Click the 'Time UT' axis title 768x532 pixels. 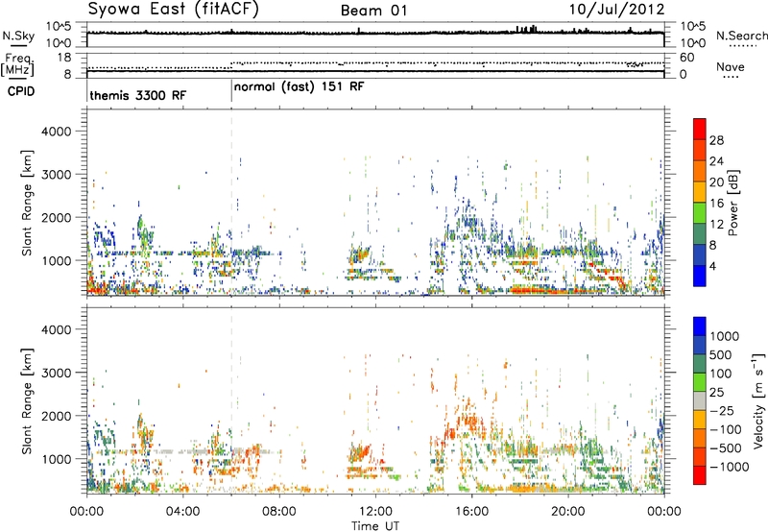pos(375,526)
